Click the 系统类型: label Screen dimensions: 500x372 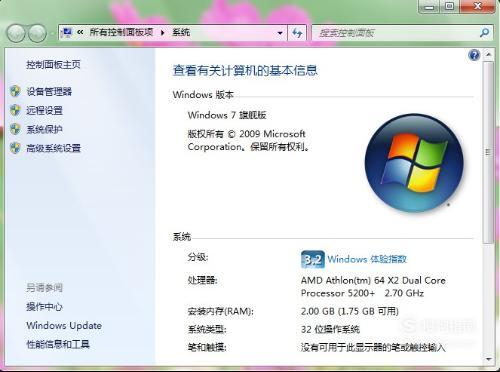[207, 330]
